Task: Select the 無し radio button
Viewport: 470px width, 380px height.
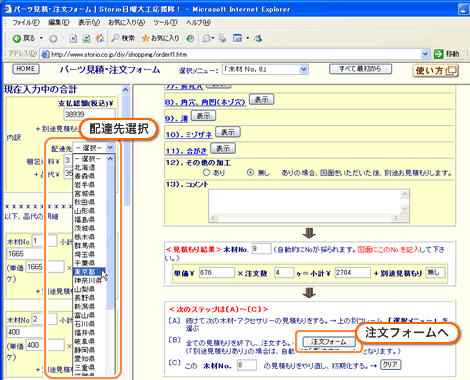Action: [250, 172]
